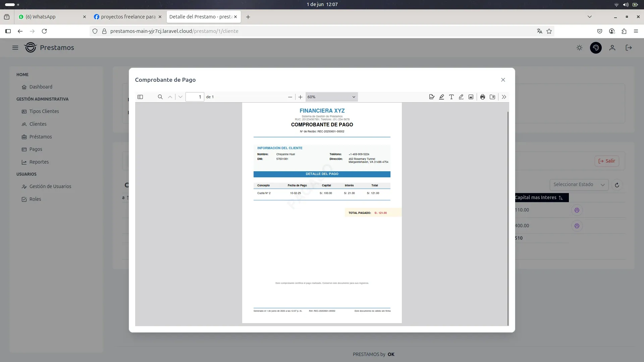Select the PDF draw pencil tool
Screen dimensions: 644x362
tap(461, 97)
